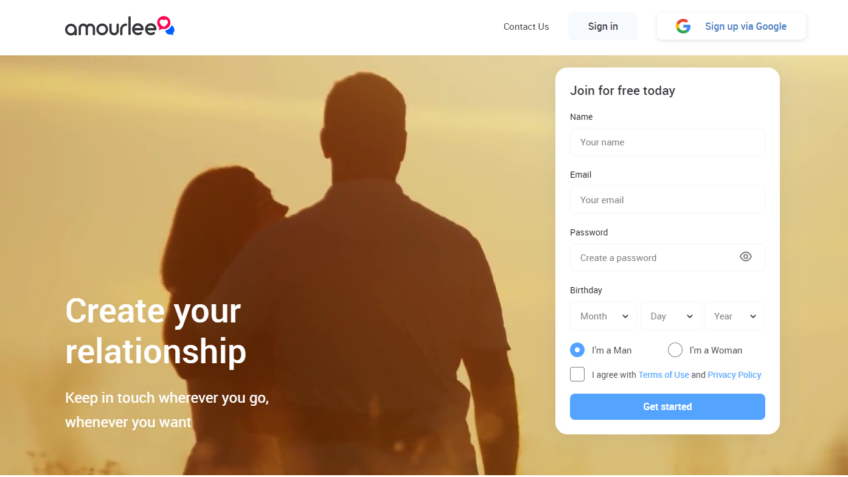The height and width of the screenshot is (477, 848).
Task: Click the Get started button
Action: click(x=667, y=407)
